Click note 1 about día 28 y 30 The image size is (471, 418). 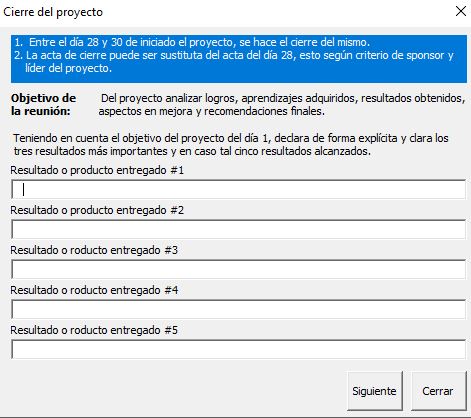(x=192, y=42)
